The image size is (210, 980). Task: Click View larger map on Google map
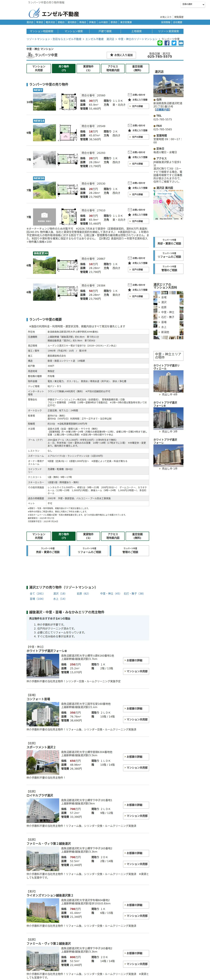165,194
